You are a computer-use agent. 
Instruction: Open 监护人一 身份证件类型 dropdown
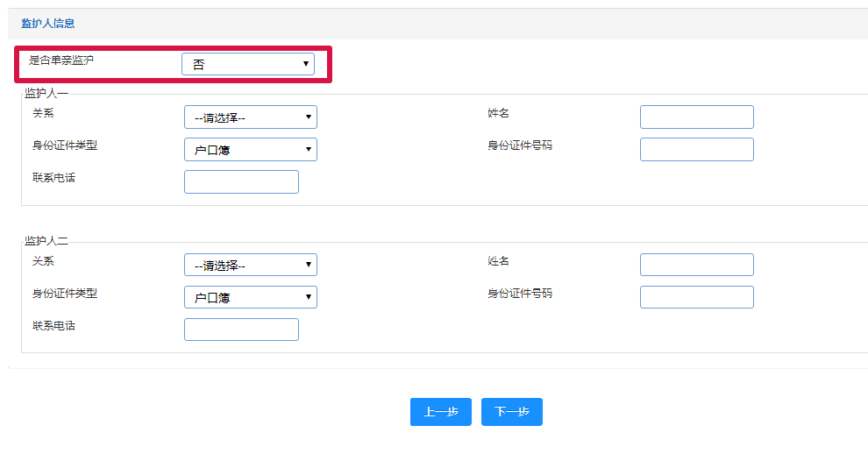point(251,150)
